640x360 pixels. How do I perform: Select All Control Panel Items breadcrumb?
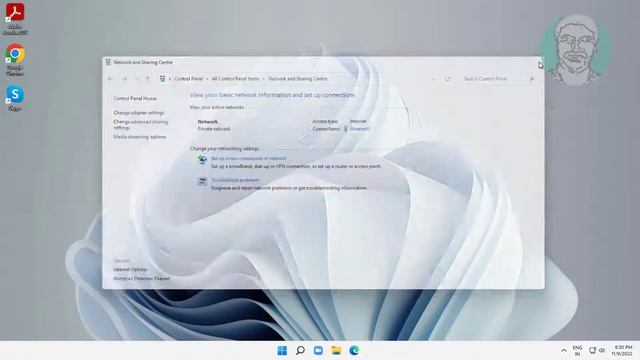pos(236,79)
